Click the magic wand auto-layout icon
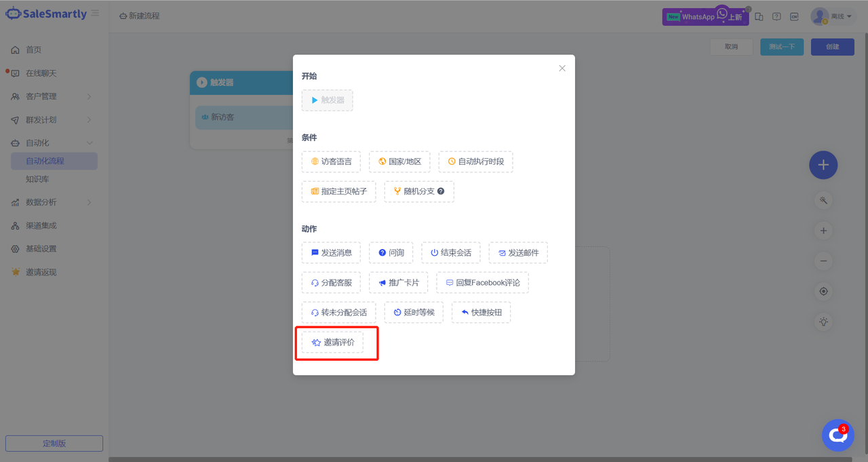This screenshot has height=462, width=868. 823,201
